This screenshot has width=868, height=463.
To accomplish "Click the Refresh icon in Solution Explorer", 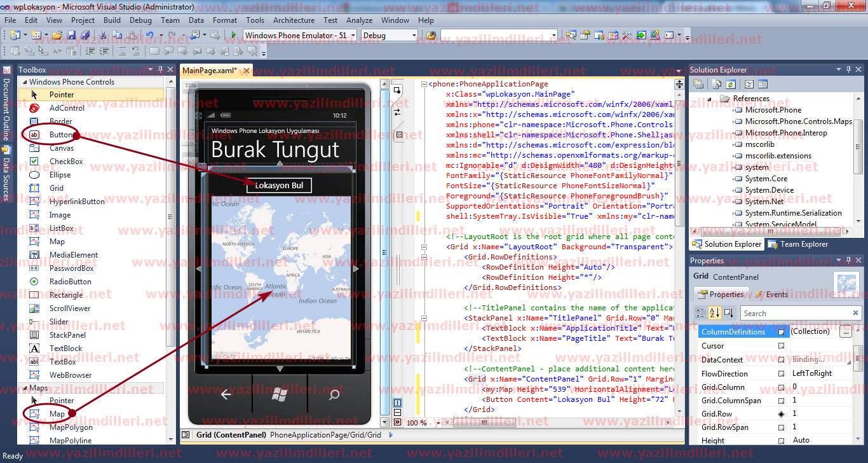I will [730, 84].
